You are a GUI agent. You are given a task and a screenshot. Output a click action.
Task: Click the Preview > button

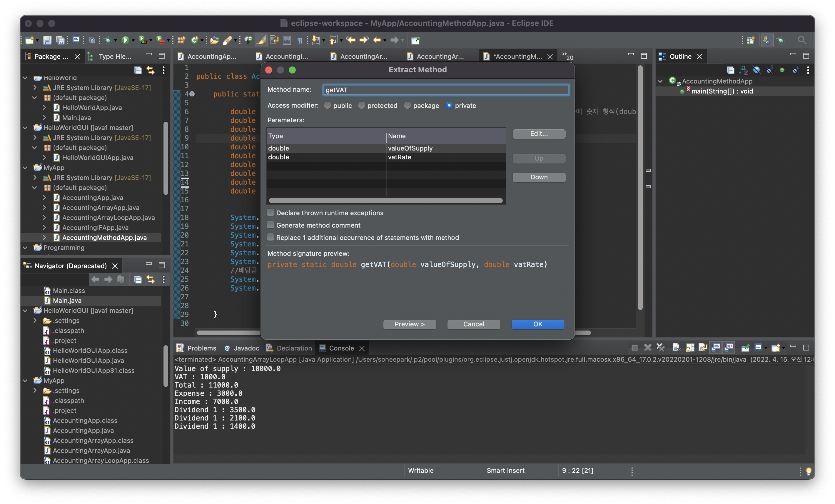click(x=409, y=324)
